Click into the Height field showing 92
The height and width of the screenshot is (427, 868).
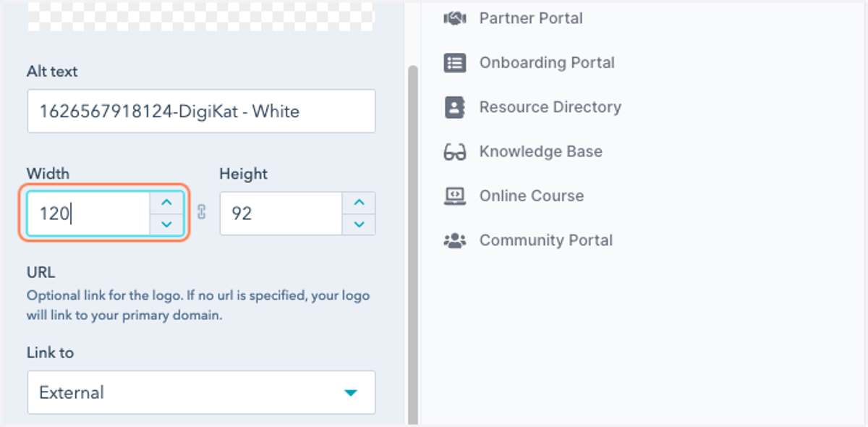point(281,213)
